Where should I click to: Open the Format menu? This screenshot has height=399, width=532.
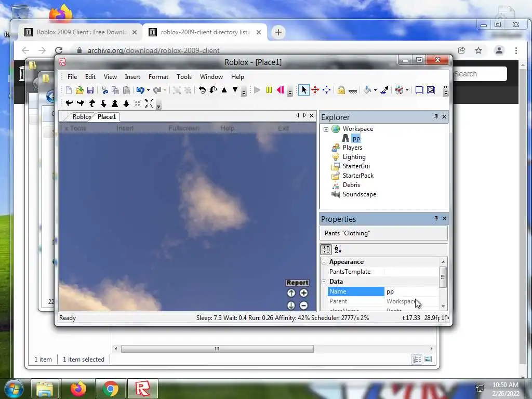158,77
